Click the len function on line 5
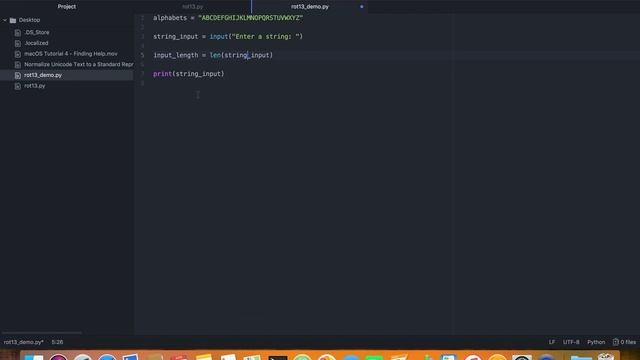Image resolution: width=640 pixels, height=360 pixels. (x=215, y=55)
